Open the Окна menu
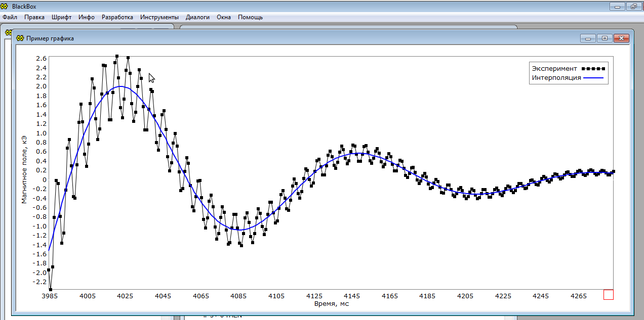 point(224,17)
